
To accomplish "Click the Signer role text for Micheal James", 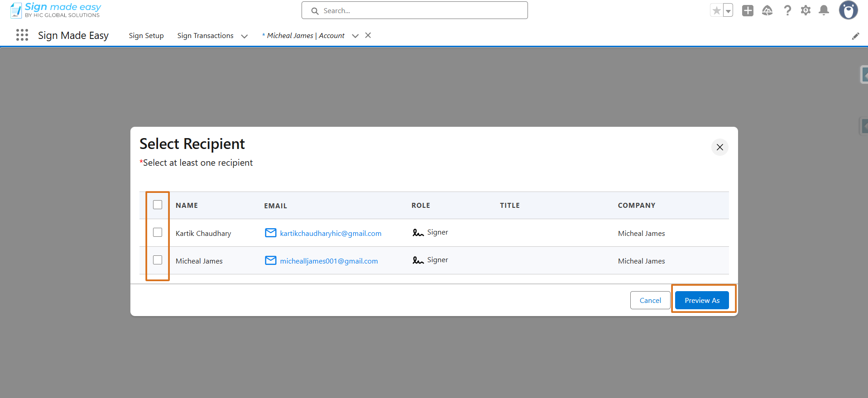I will [x=437, y=260].
